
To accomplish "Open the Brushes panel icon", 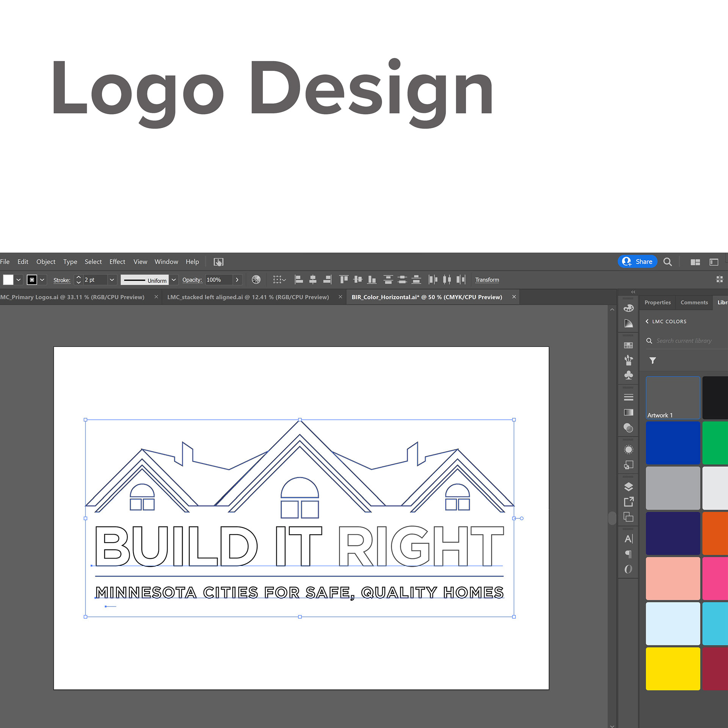I will tap(628, 360).
